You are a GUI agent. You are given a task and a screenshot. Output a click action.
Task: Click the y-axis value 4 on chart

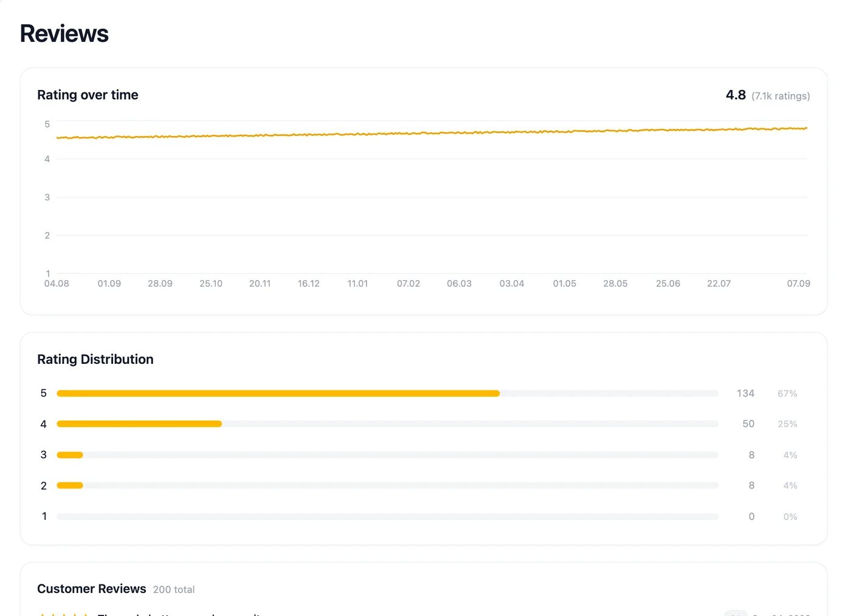click(x=47, y=159)
